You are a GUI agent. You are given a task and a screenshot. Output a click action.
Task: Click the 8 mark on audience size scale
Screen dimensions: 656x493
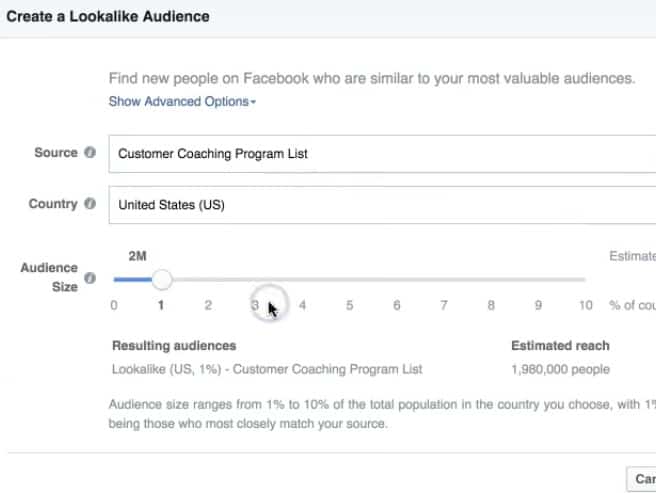click(x=491, y=305)
